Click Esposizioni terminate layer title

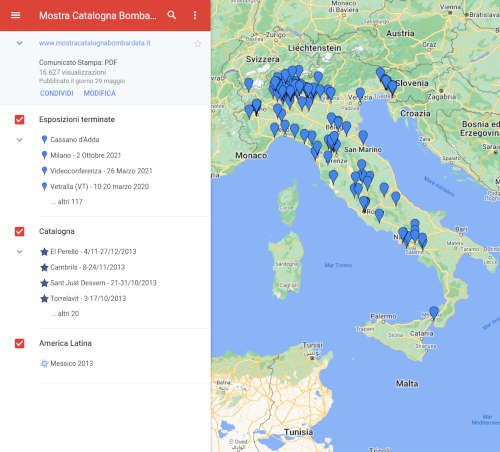[x=77, y=119]
